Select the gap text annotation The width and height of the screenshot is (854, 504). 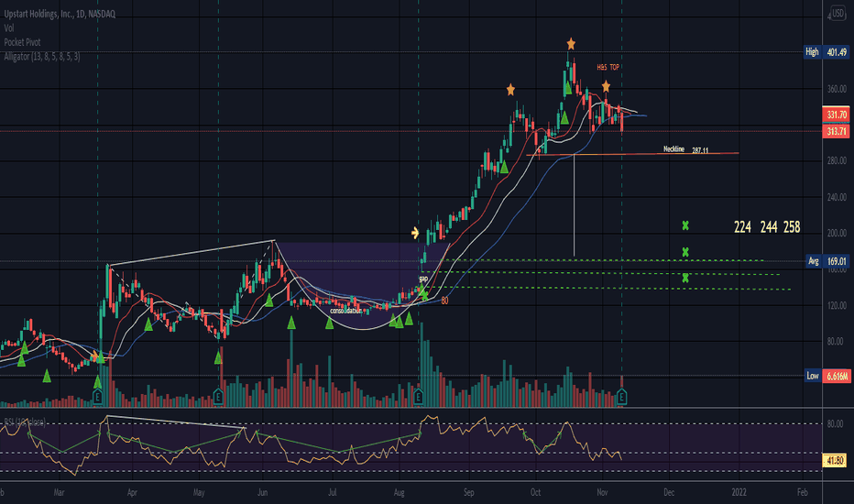423,279
